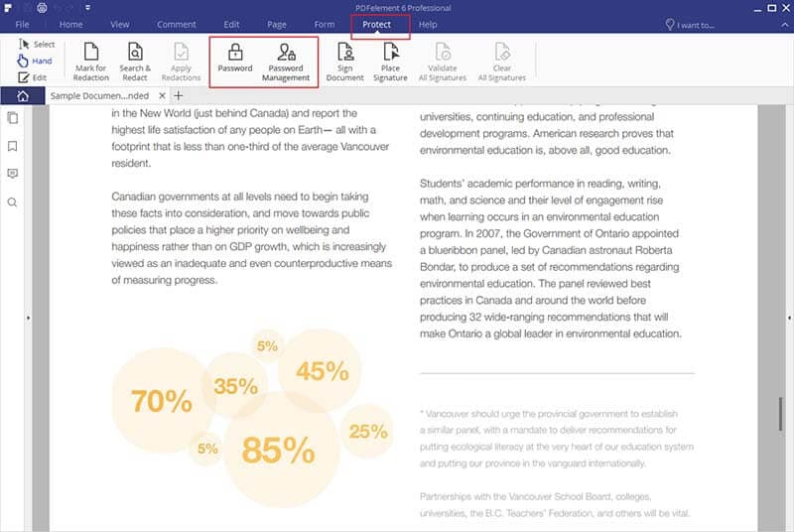Open the comments panel in sidebar

point(13,174)
